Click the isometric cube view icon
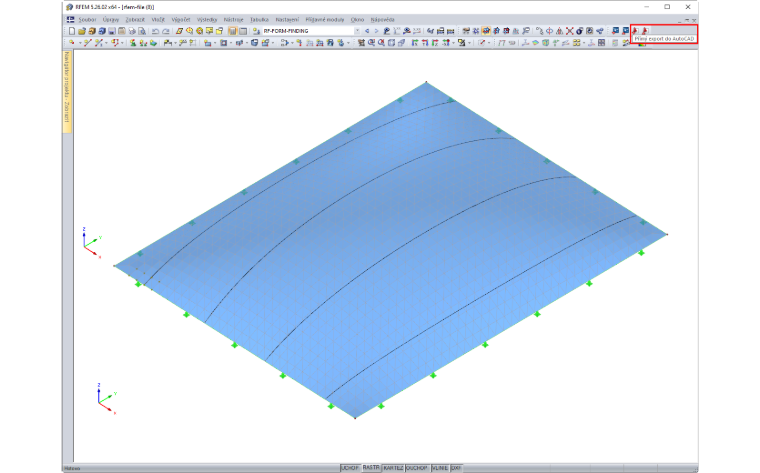The image size is (760, 473). pos(391,43)
